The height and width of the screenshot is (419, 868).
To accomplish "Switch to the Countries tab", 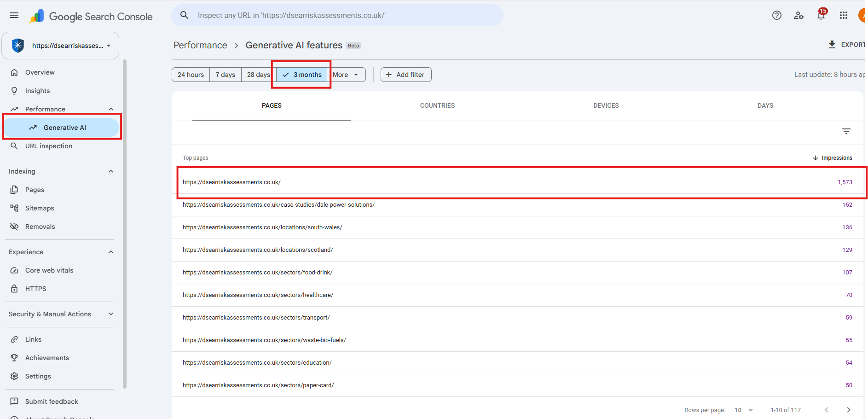I will point(437,105).
